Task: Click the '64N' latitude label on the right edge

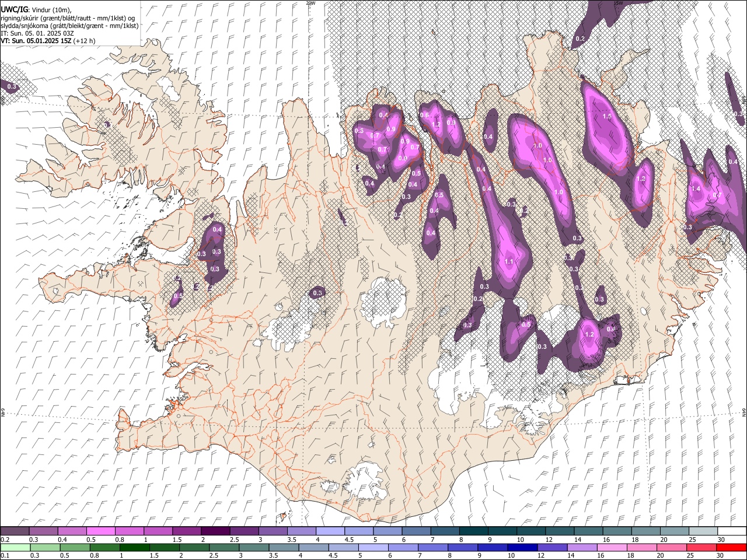Action: pyautogui.click(x=744, y=412)
